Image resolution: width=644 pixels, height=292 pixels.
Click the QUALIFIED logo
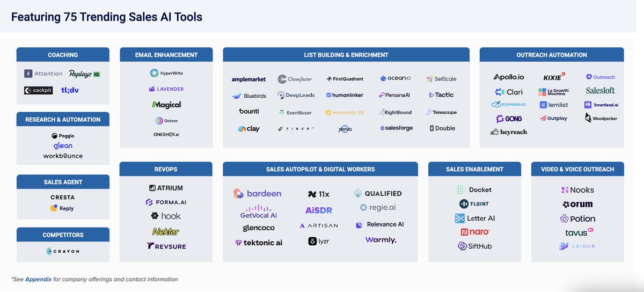378,193
